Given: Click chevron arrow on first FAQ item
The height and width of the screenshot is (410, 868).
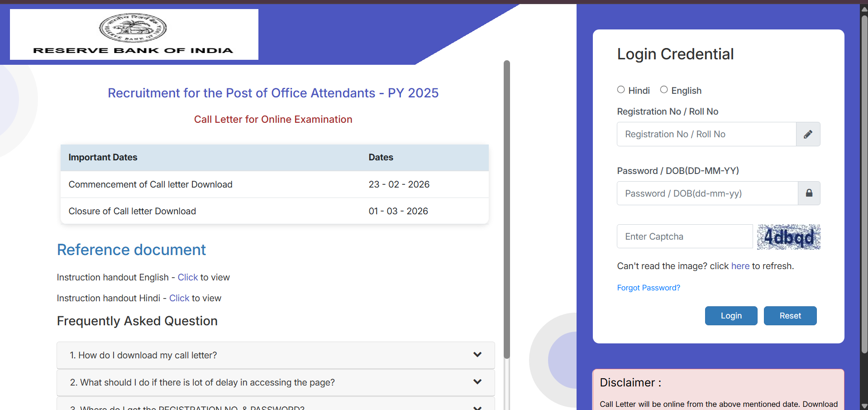Looking at the screenshot, I should coord(477,355).
